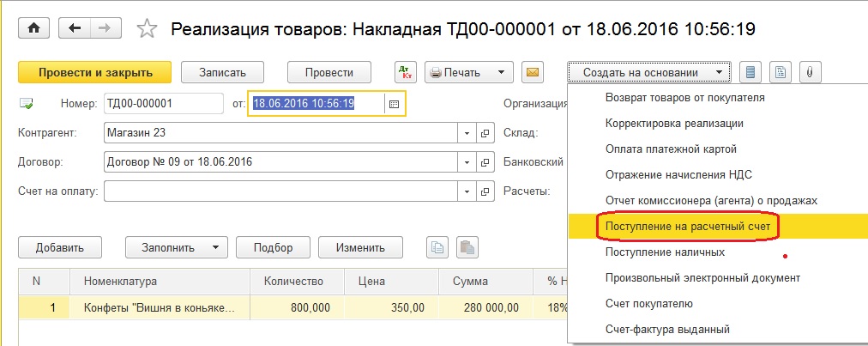Open attached files paperclip icon
Image resolution: width=868 pixels, height=346 pixels.
click(x=811, y=72)
